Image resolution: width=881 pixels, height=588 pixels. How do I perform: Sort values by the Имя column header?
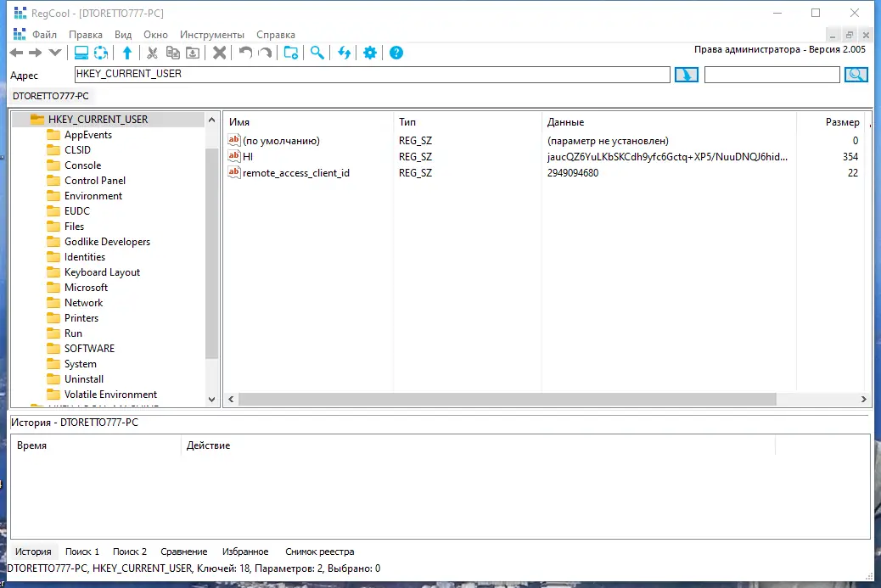point(309,122)
